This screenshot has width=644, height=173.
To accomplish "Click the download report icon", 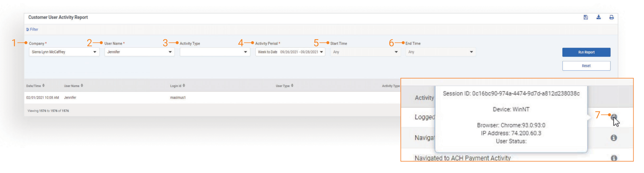I will click(x=599, y=17).
